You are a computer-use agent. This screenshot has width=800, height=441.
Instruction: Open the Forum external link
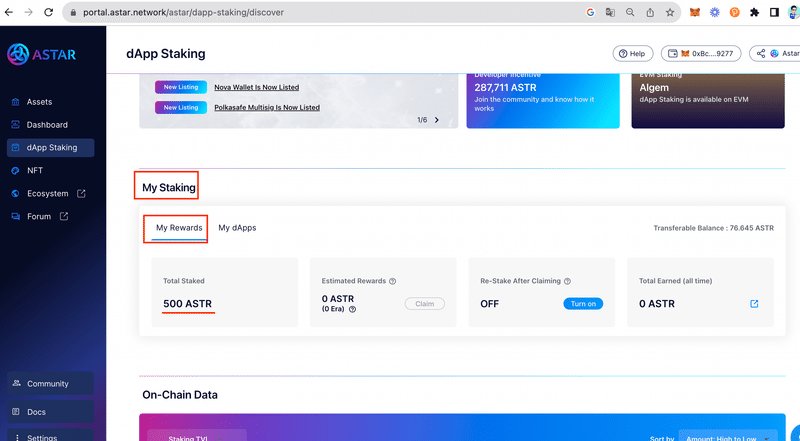click(39, 216)
